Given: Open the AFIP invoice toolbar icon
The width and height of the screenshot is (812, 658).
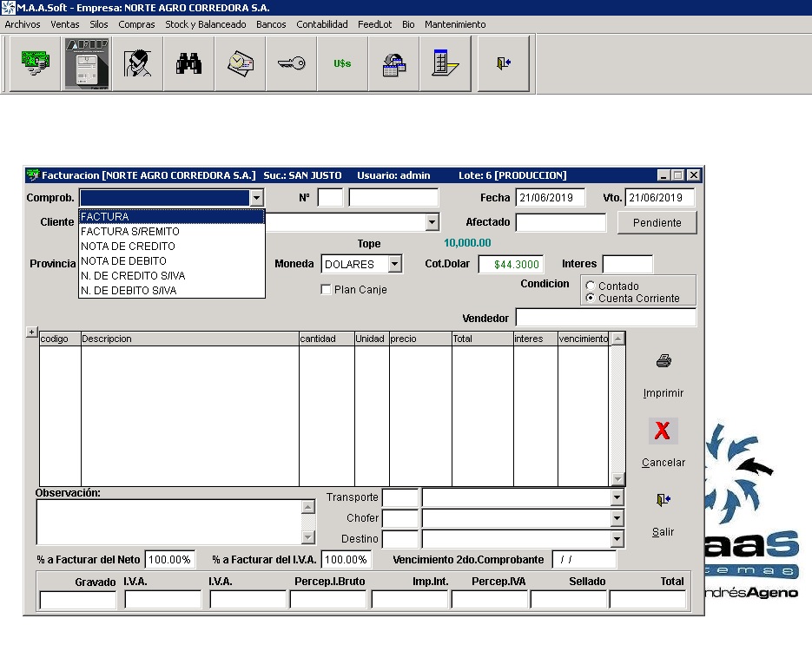Looking at the screenshot, I should pos(87,63).
